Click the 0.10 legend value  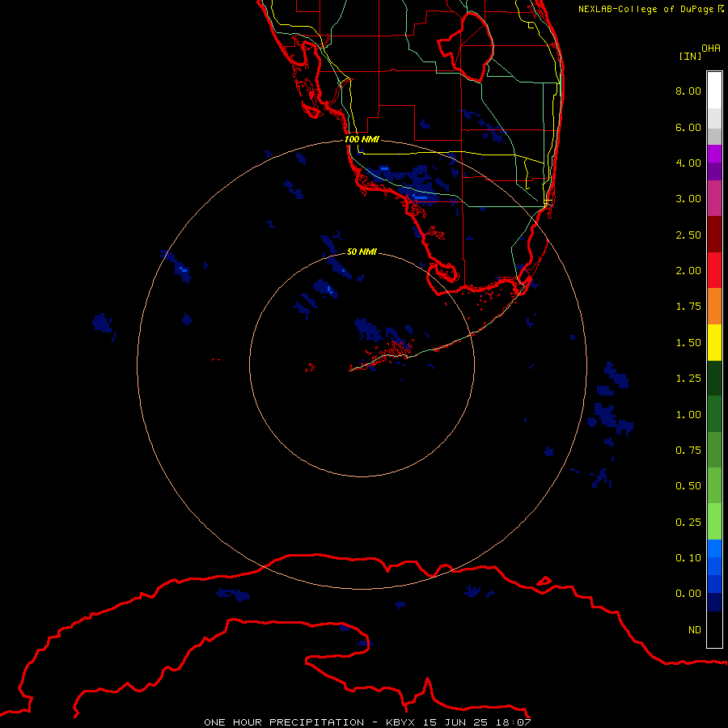[x=688, y=558]
